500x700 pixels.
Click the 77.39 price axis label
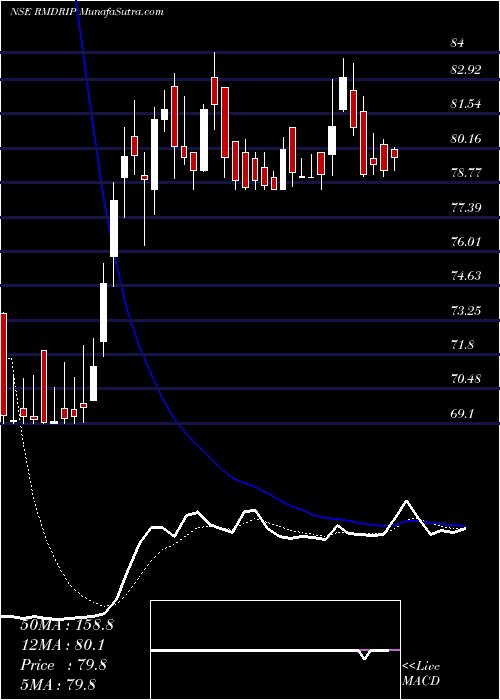467,207
